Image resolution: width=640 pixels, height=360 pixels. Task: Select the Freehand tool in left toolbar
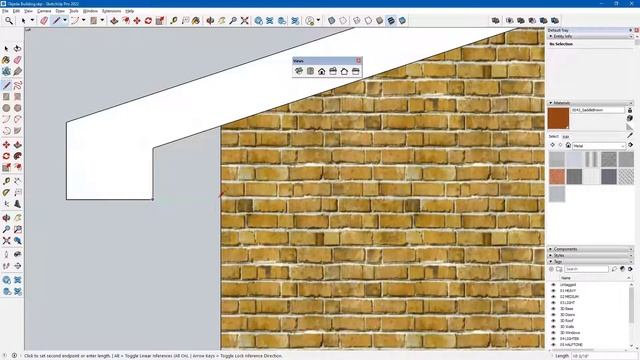pyautogui.click(x=18, y=85)
